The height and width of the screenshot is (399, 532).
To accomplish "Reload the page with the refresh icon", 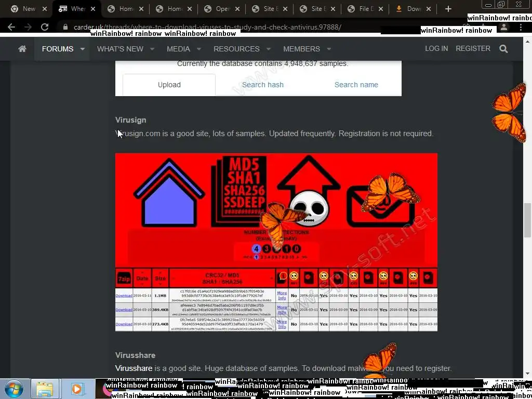I will click(x=45, y=27).
